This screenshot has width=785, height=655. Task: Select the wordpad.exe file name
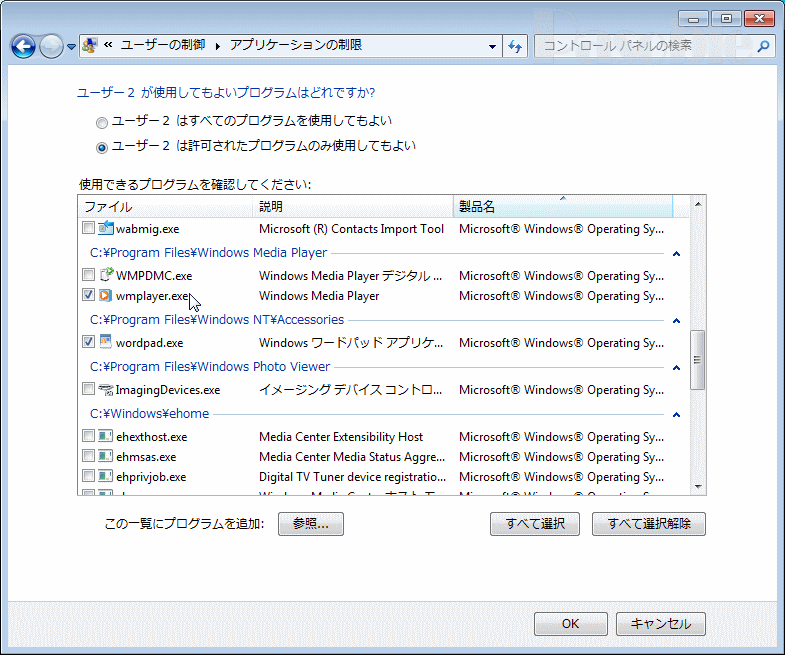pos(149,343)
